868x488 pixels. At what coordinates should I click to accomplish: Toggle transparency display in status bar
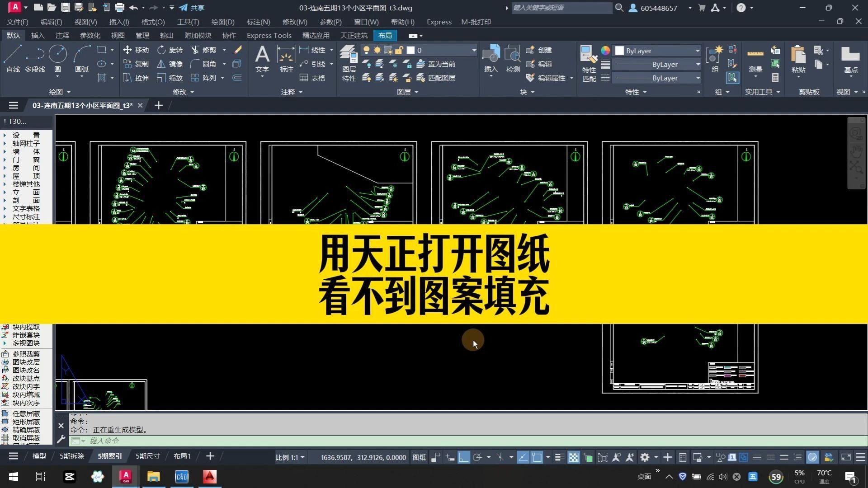click(x=574, y=457)
